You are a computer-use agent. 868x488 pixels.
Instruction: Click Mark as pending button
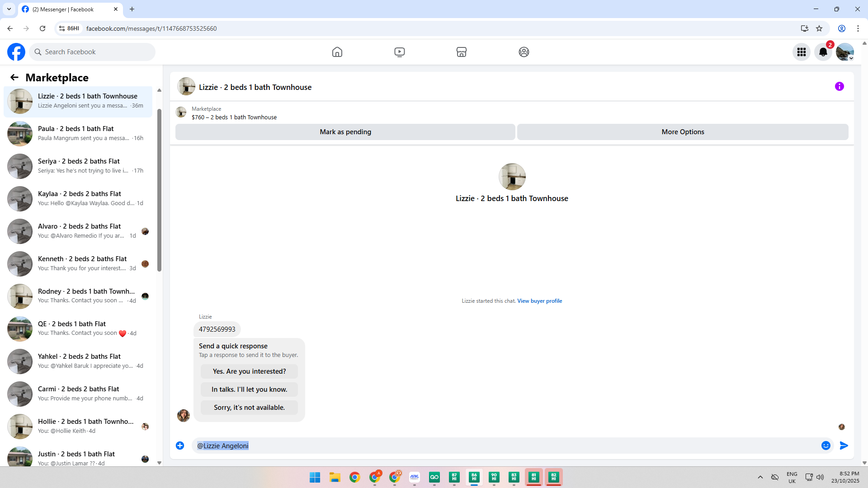point(345,132)
